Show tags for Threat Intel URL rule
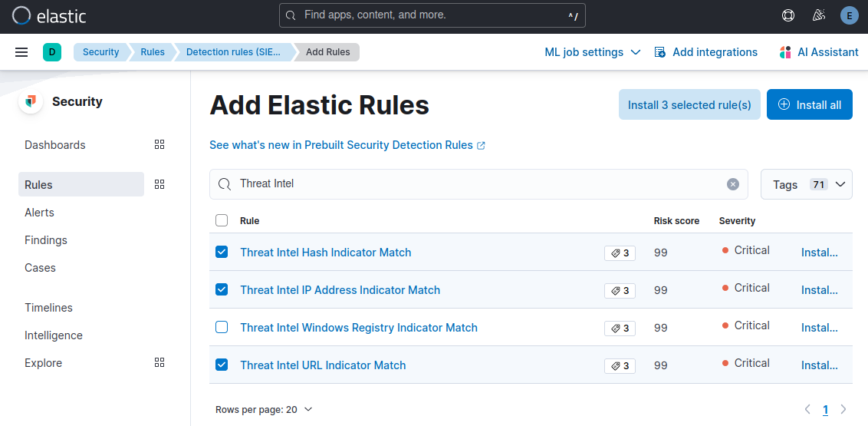 click(620, 366)
